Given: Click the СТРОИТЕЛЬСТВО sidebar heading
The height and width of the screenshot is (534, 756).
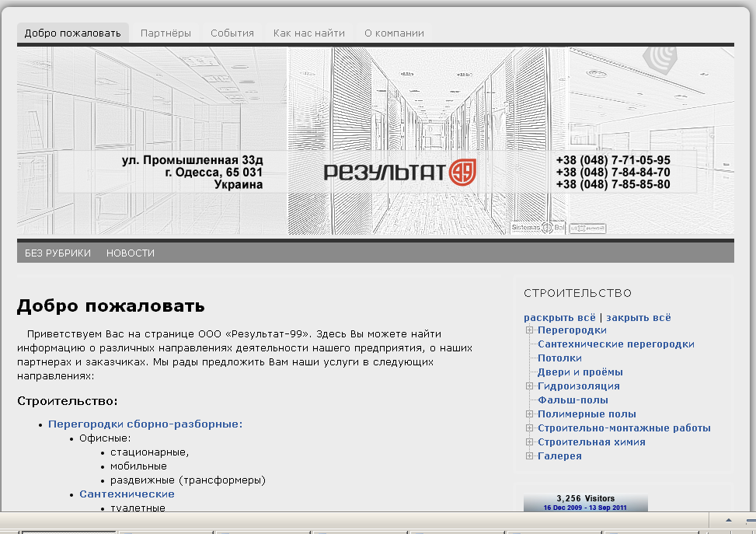Looking at the screenshot, I should coord(577,293).
